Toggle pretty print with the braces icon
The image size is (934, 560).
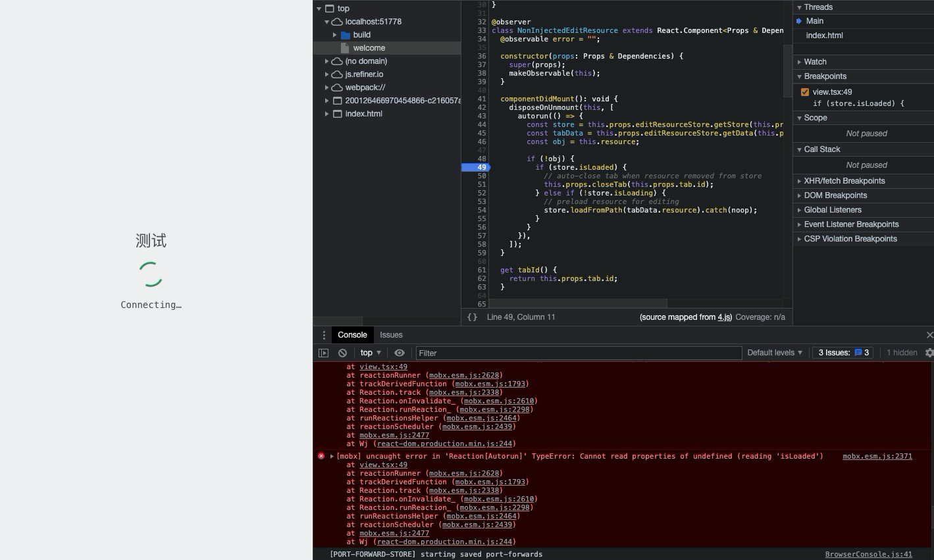(x=472, y=317)
